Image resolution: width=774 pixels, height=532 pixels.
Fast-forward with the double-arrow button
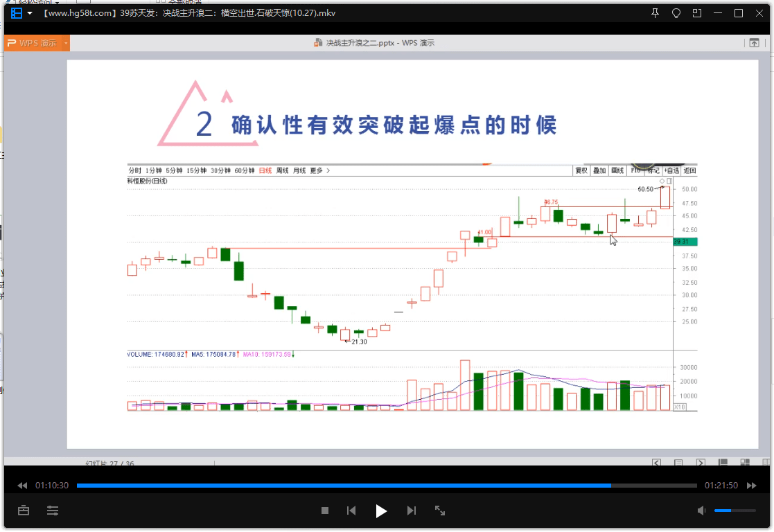(x=751, y=486)
